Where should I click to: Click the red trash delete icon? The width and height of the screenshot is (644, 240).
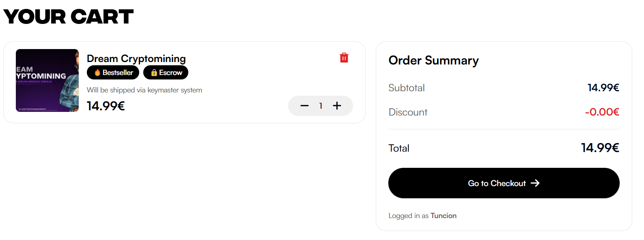click(x=344, y=58)
